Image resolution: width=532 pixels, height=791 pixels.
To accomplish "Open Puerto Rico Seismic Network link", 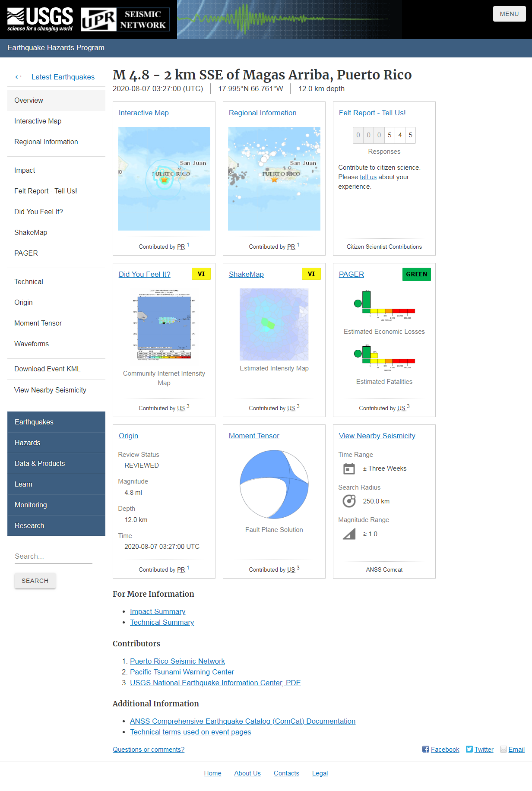I will (177, 661).
